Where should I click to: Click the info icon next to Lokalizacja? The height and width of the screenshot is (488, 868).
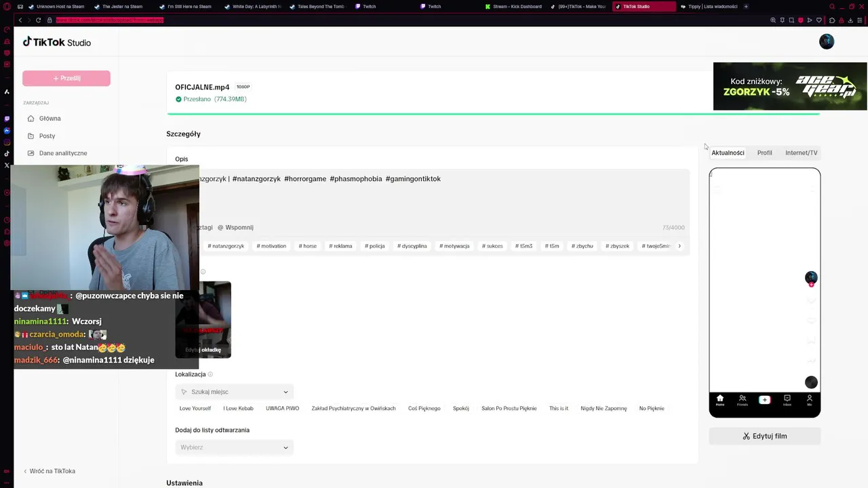(x=210, y=374)
